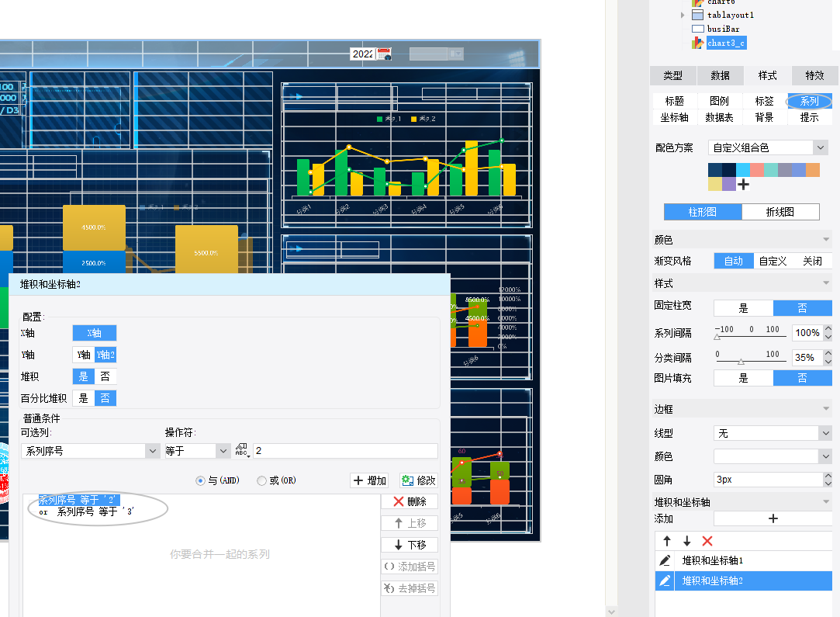This screenshot has height=617, width=840.
Task: Expand the tablayout1 tree node
Action: click(682, 15)
